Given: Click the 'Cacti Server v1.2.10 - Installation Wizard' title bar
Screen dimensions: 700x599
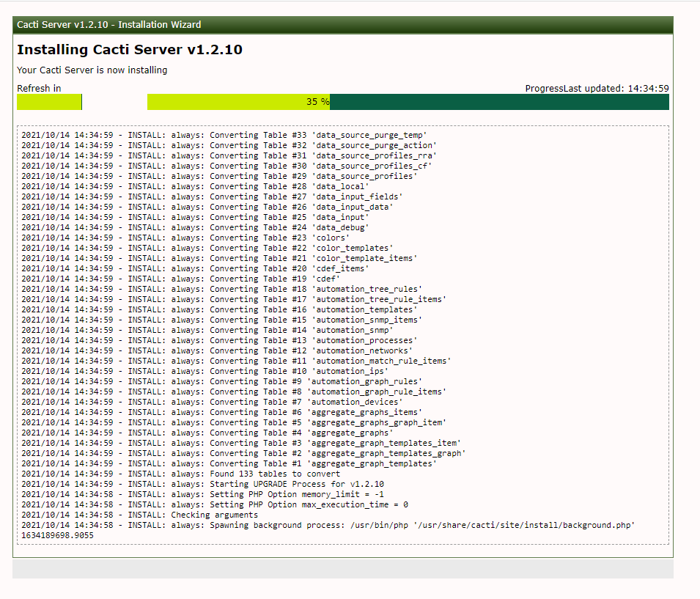Looking at the screenshot, I should pyautogui.click(x=343, y=25).
